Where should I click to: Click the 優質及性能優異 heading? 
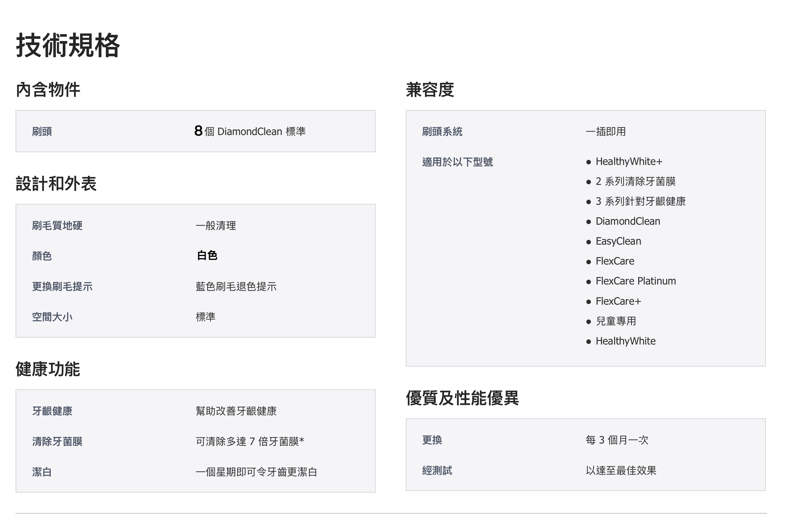pyautogui.click(x=462, y=398)
